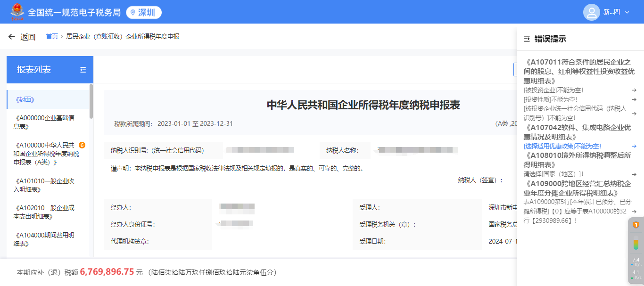Select the 《封面》 report item
Viewport: 644px width, 286px height.
(x=48, y=99)
